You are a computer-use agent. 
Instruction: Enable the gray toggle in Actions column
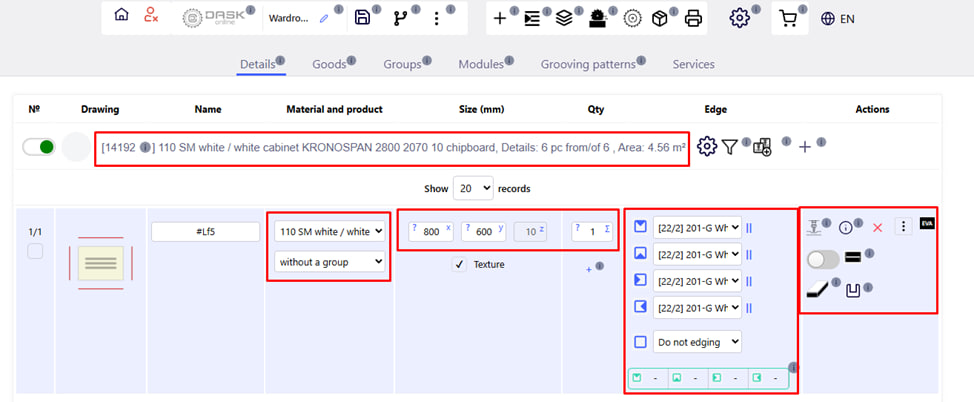[x=822, y=259]
